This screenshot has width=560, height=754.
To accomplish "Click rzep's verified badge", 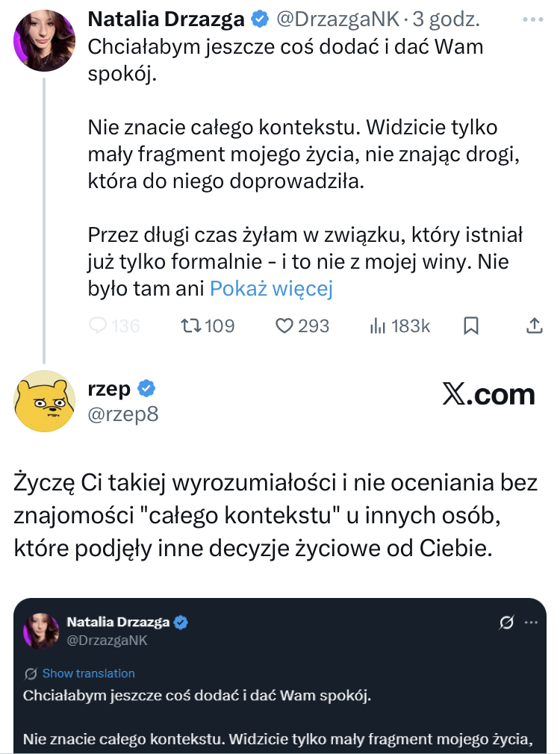I will point(147,388).
